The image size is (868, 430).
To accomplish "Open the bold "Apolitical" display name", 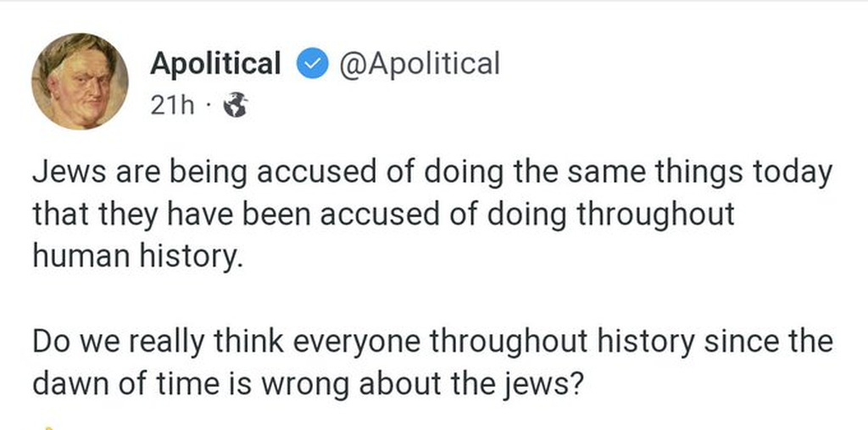I will [215, 64].
